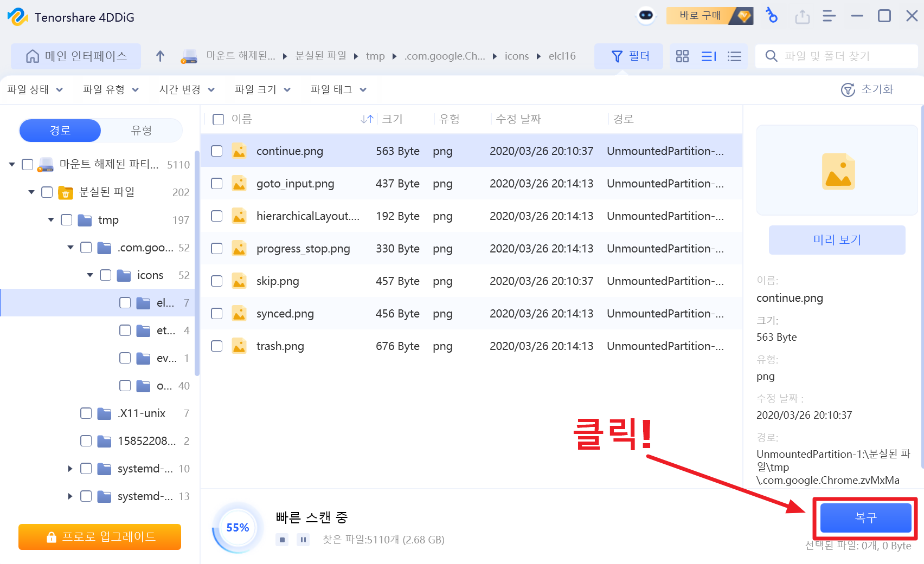
Task: Click the continue.png file icon
Action: pos(239,151)
